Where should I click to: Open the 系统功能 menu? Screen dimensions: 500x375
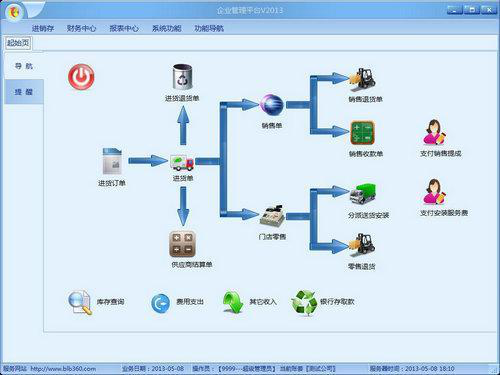point(167,29)
